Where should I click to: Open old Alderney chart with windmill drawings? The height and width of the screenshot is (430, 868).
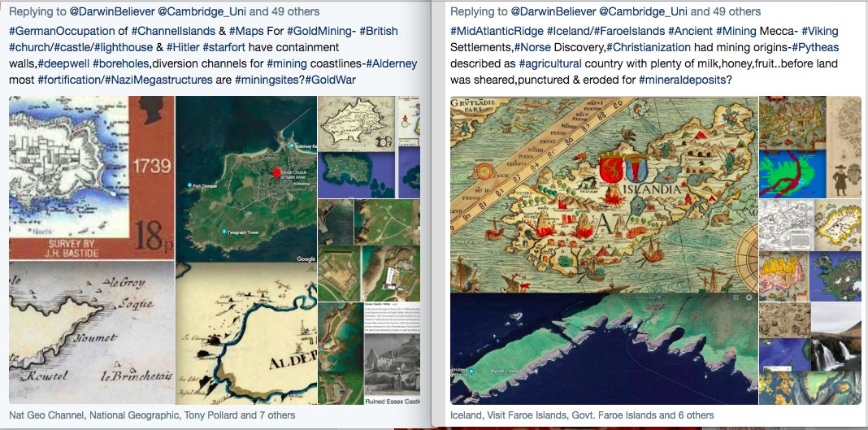click(x=246, y=334)
